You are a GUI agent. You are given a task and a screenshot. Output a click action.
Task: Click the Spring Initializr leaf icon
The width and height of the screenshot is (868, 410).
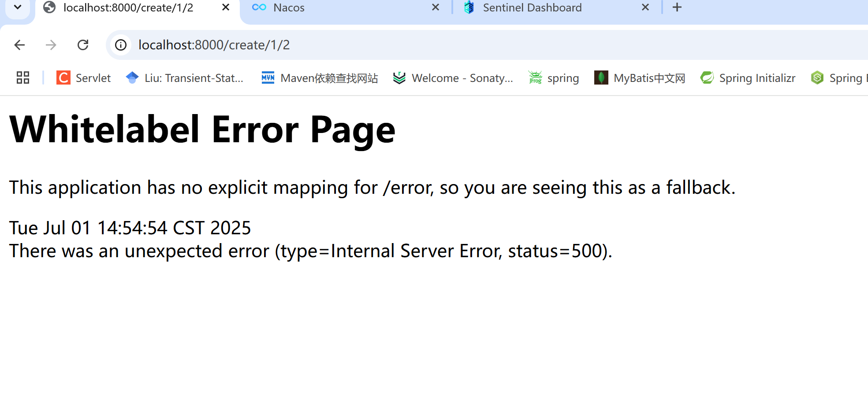[x=707, y=78]
